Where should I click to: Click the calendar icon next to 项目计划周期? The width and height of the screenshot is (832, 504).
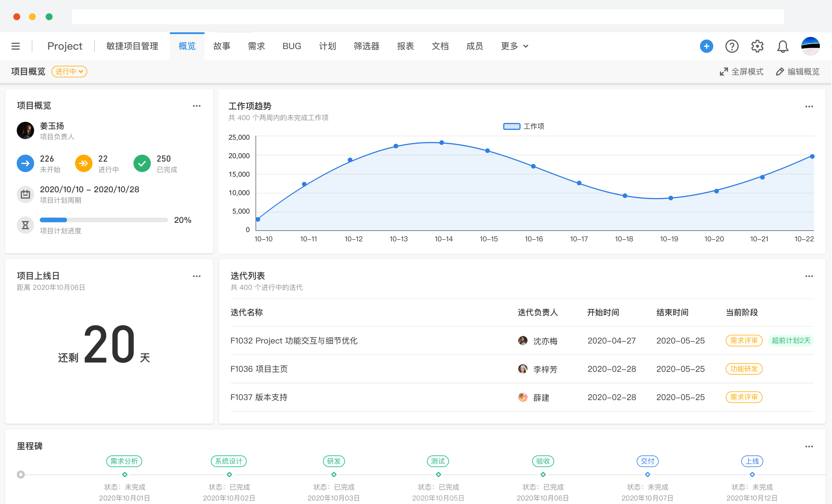pyautogui.click(x=25, y=194)
